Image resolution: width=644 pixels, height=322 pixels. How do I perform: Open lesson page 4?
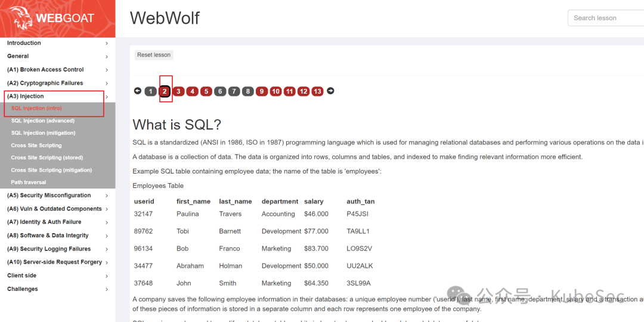[x=192, y=91]
